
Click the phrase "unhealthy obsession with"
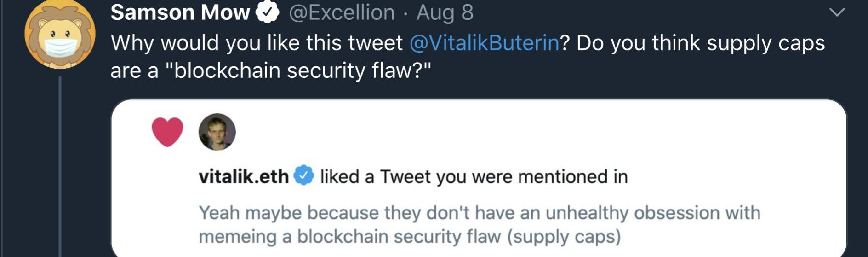click(653, 213)
